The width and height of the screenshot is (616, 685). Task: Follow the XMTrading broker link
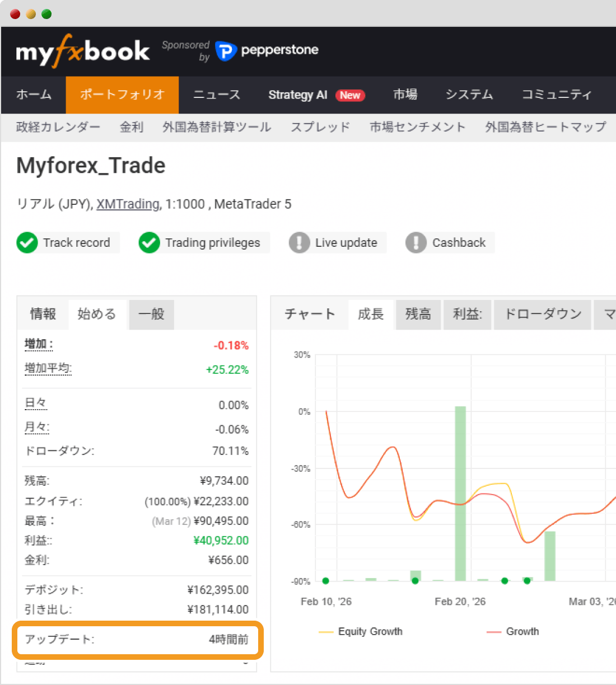pos(128,204)
